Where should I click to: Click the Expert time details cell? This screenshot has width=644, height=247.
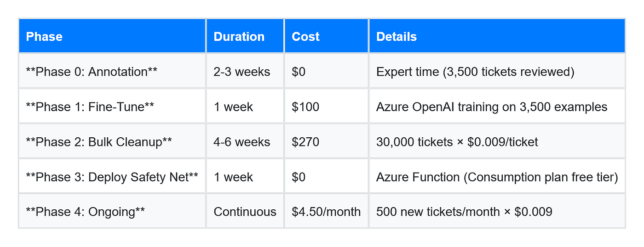497,71
